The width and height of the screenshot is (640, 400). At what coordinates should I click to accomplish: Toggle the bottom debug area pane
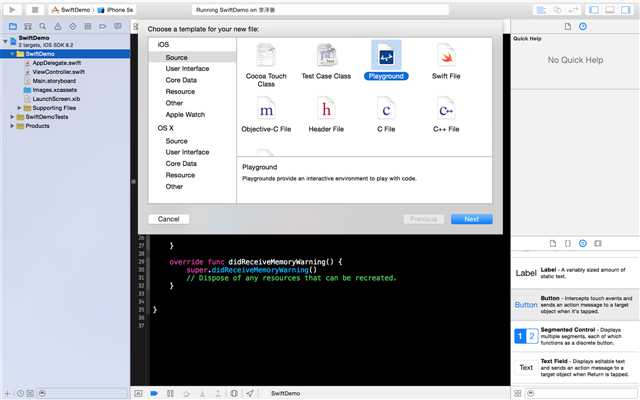[x=610, y=10]
